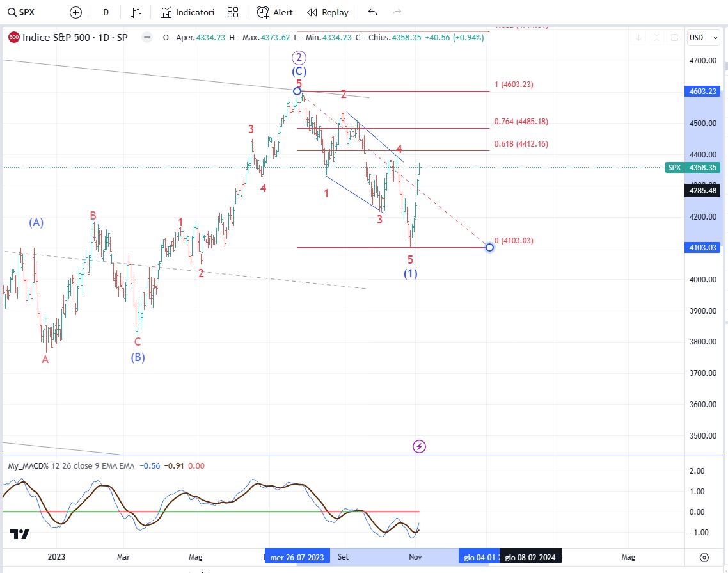Select the blue (1) wave label

411,274
